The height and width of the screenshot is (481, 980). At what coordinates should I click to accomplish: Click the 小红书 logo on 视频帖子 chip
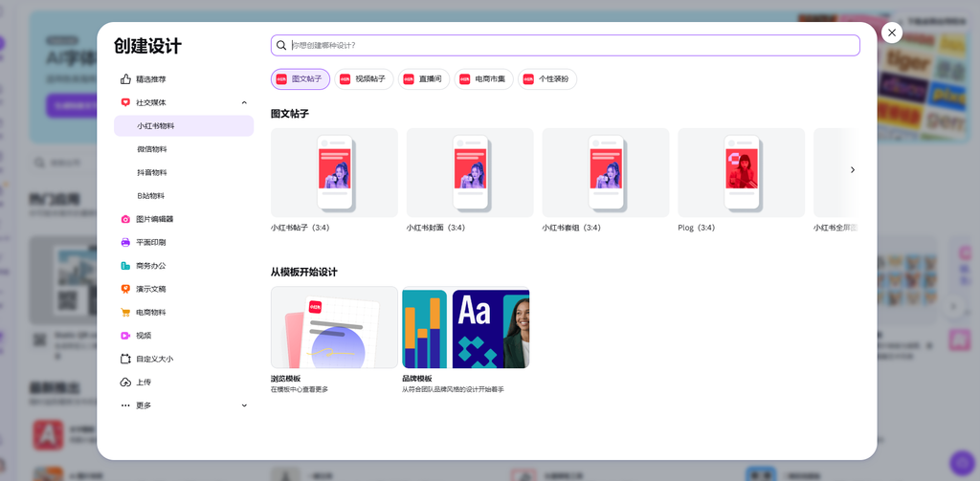[x=345, y=79]
